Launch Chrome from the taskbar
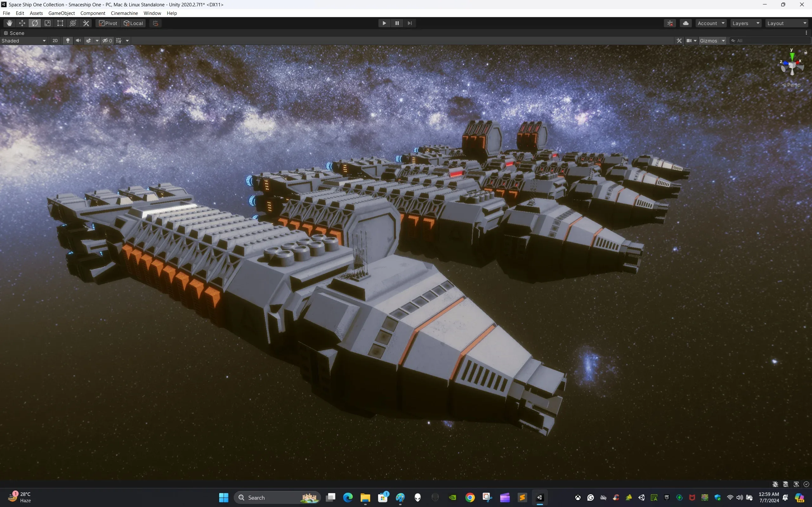This screenshot has width=812, height=507. [470, 497]
